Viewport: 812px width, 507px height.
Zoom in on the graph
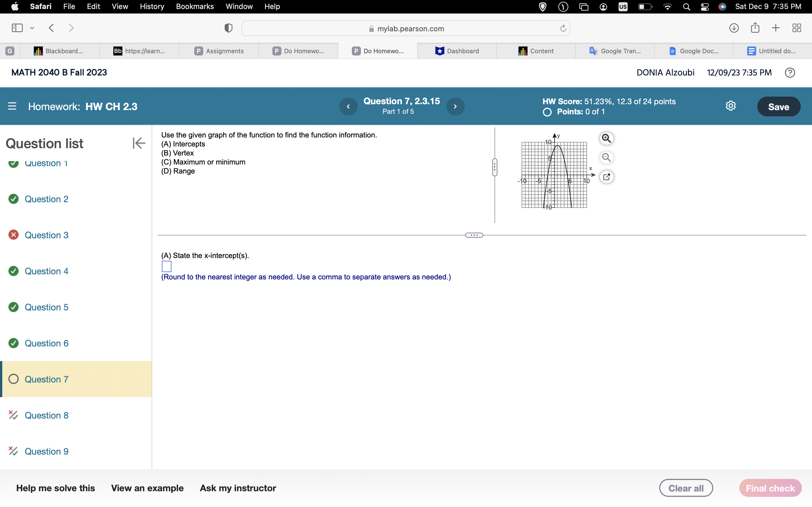tap(606, 139)
